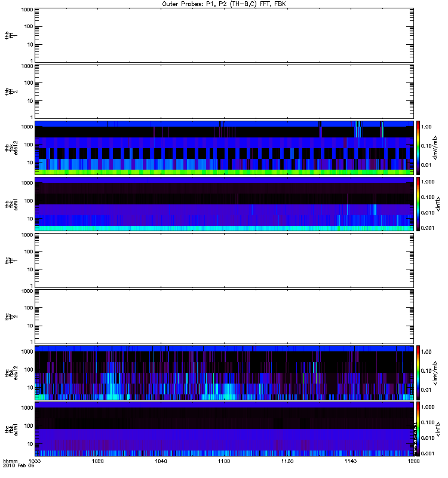Click the <|nT|> unit label beside thc scm1
448x478 pixels.
click(x=438, y=429)
